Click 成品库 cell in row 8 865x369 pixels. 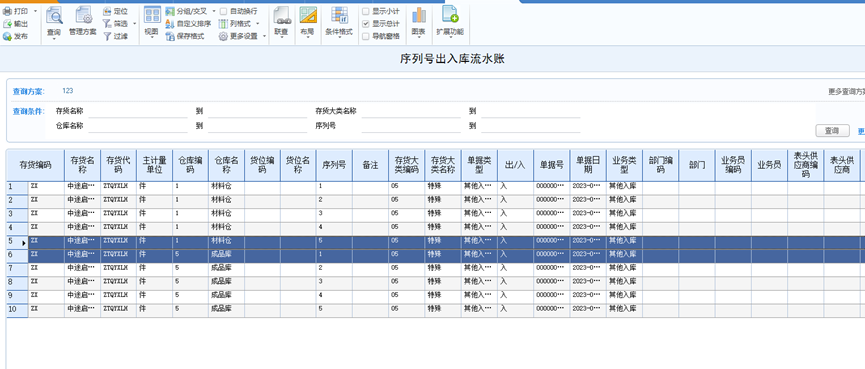pos(226,283)
